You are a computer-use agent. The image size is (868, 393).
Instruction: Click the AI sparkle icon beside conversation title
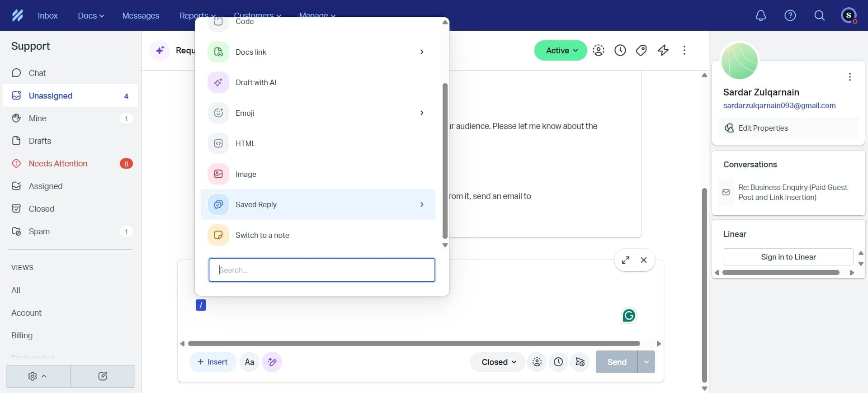[160, 50]
